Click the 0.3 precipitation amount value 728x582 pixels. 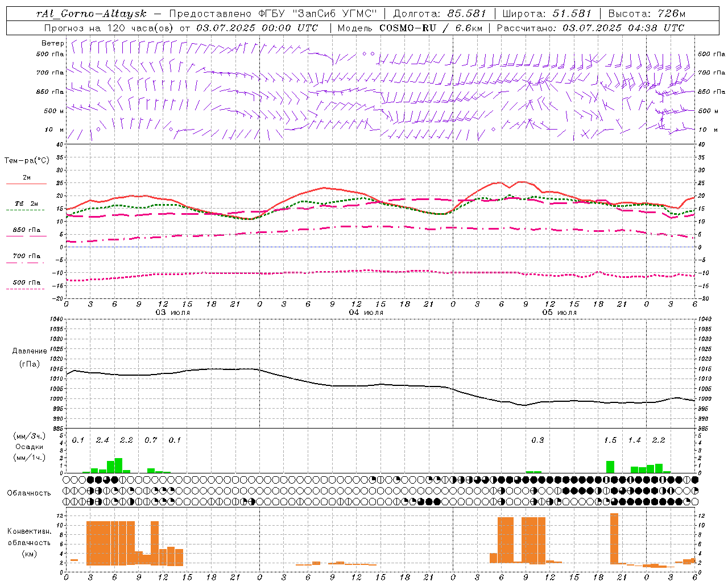tap(537, 440)
